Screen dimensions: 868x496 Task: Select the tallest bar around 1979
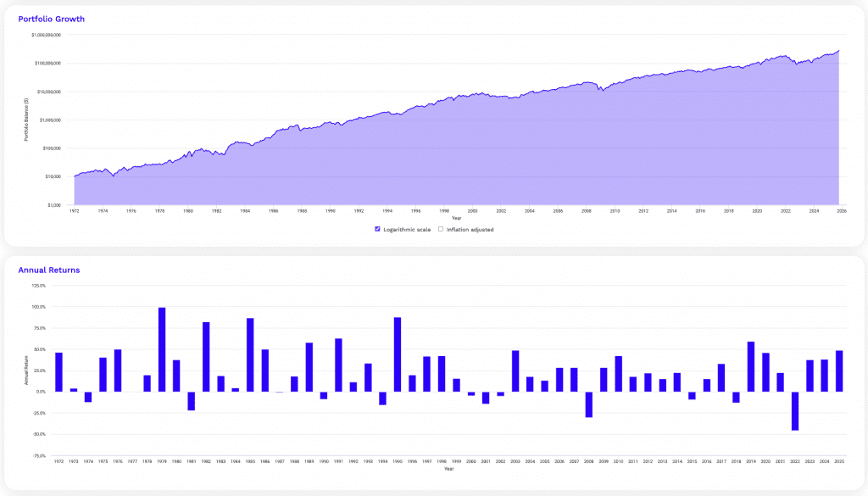tap(161, 348)
